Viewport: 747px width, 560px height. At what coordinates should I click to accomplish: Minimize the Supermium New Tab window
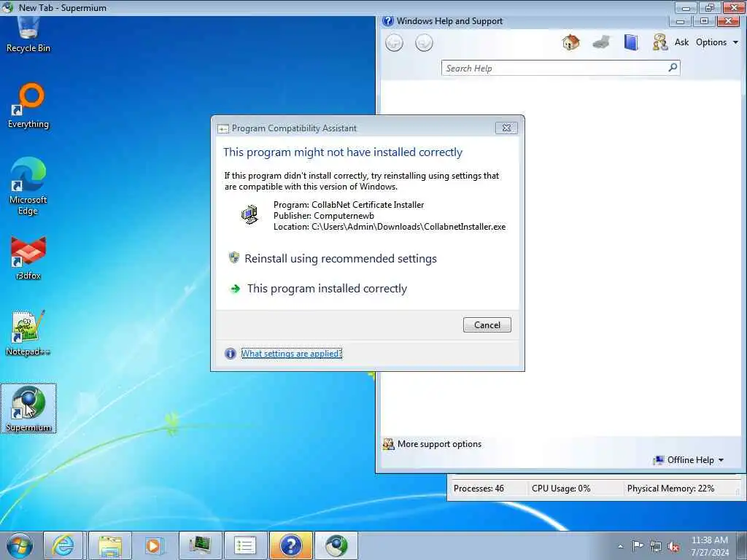point(686,7)
